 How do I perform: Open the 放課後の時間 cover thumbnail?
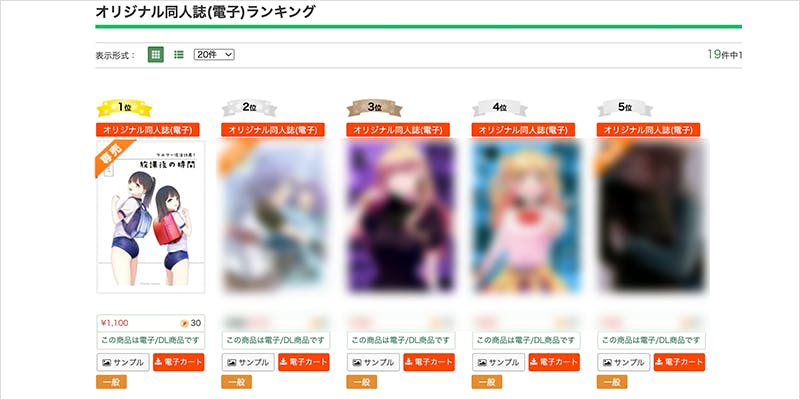[x=151, y=216]
